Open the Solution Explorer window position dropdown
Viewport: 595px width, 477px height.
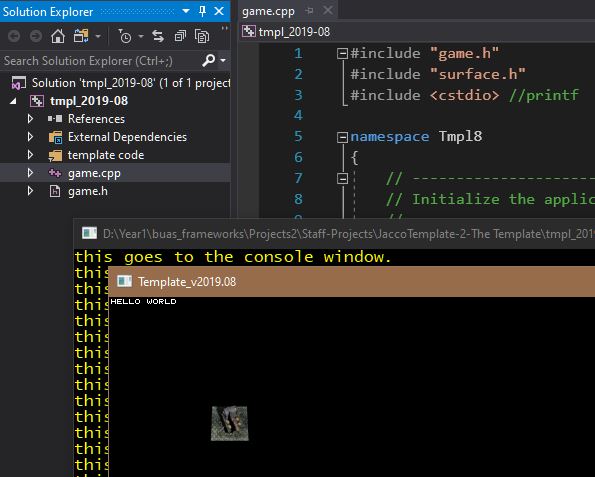point(186,11)
